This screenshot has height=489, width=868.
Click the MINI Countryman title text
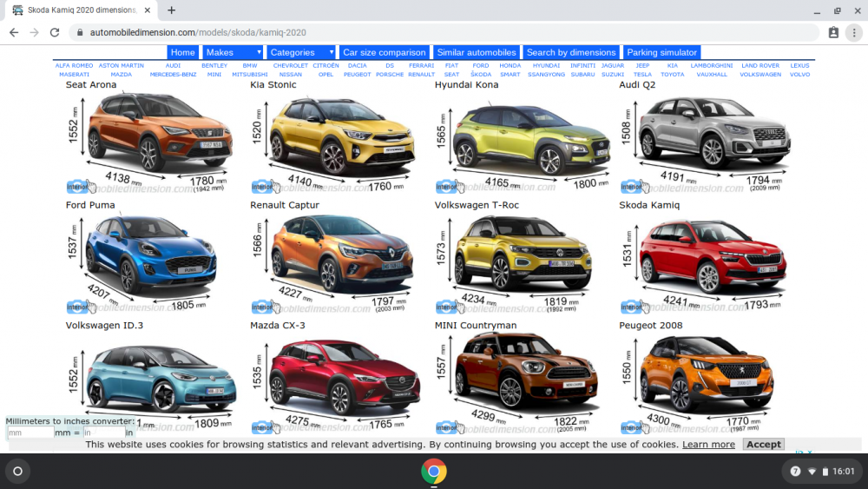point(476,325)
